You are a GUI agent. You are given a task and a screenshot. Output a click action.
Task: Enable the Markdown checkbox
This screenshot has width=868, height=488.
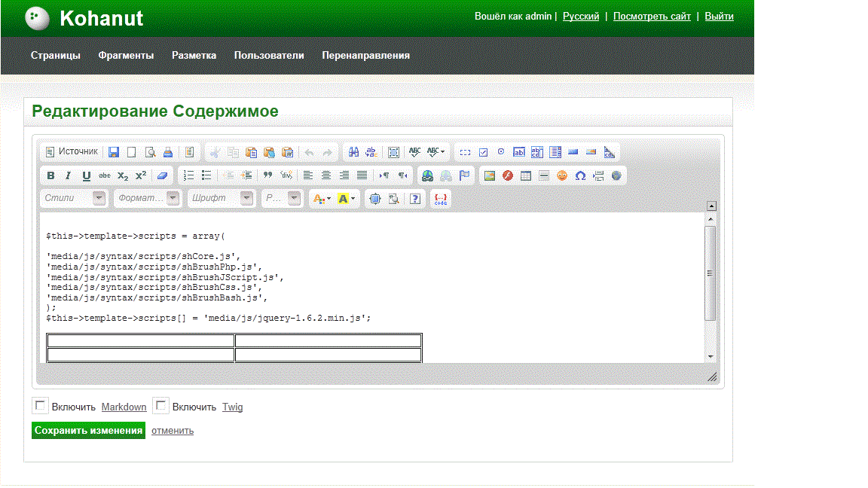point(40,406)
